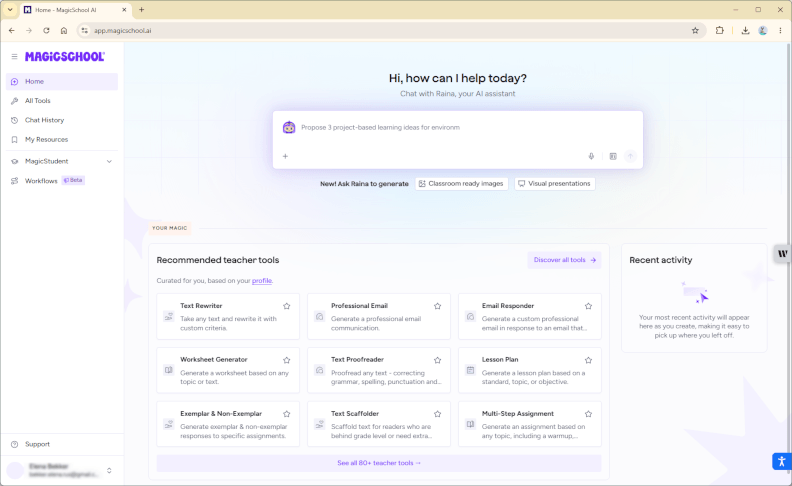Favorite the Text Rewriter tool star
The height and width of the screenshot is (486, 792).
(x=287, y=306)
